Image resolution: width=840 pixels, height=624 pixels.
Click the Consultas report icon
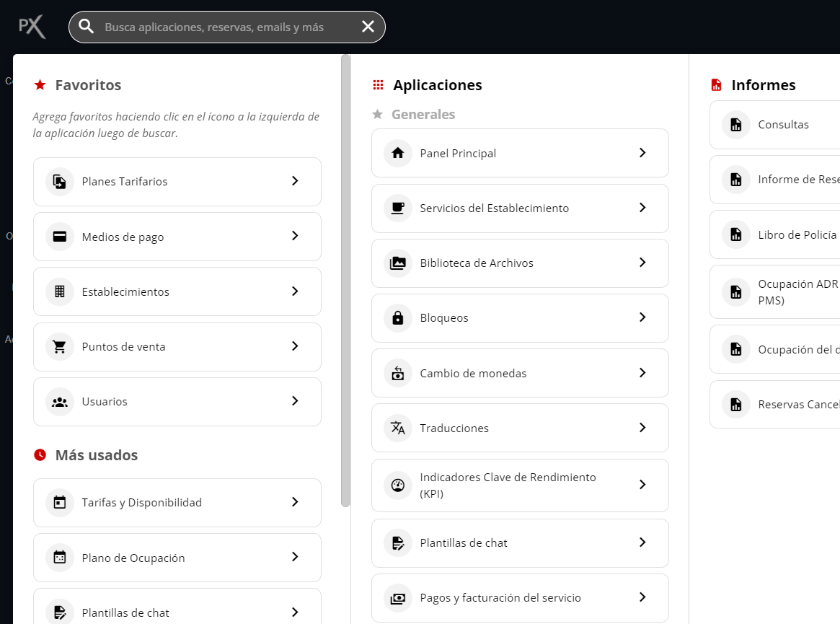735,125
